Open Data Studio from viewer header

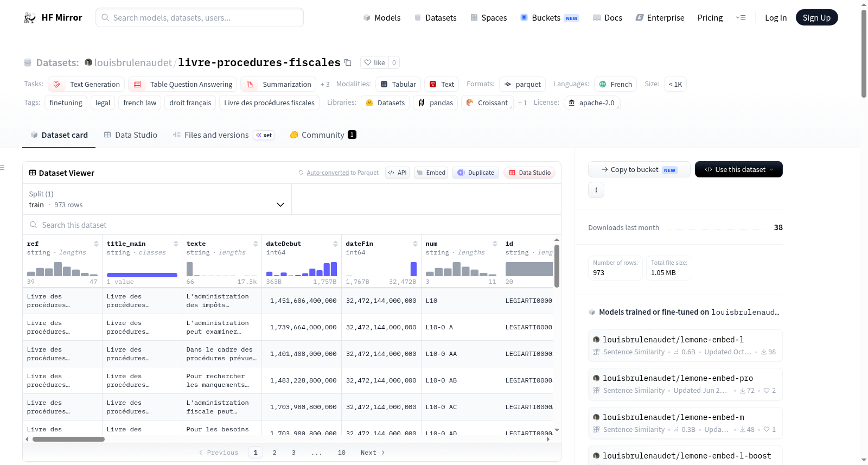[x=529, y=173]
